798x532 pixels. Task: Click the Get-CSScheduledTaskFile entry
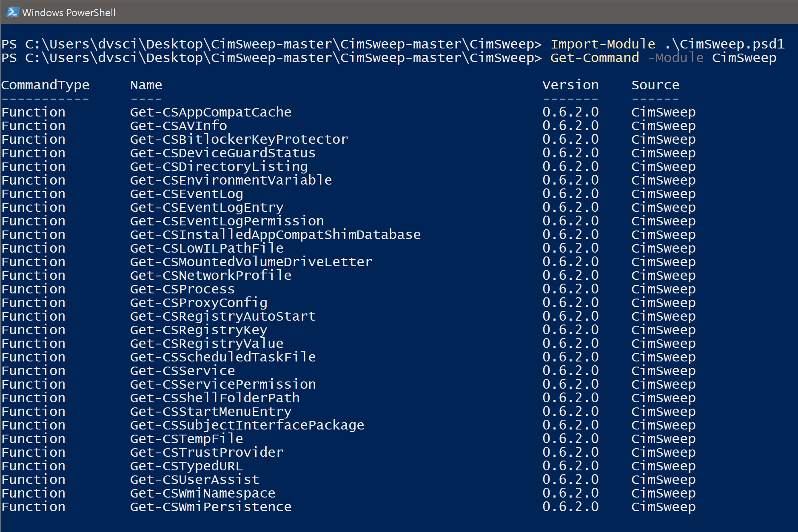tap(223, 357)
